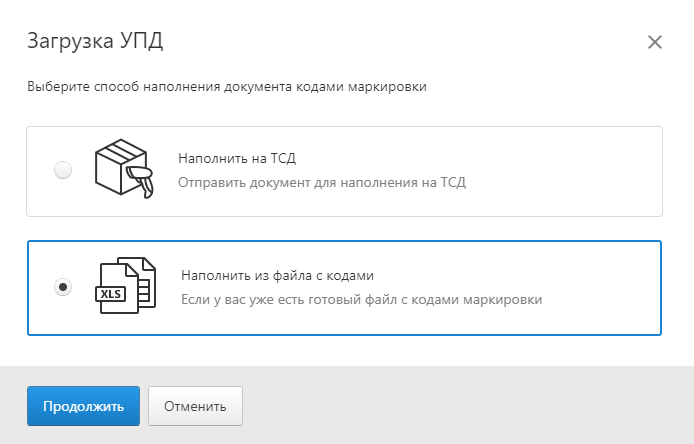Screen dimensions: 694x444
Task: Click Отправить документ для наполнения на ТСД text
Action: [322, 182]
